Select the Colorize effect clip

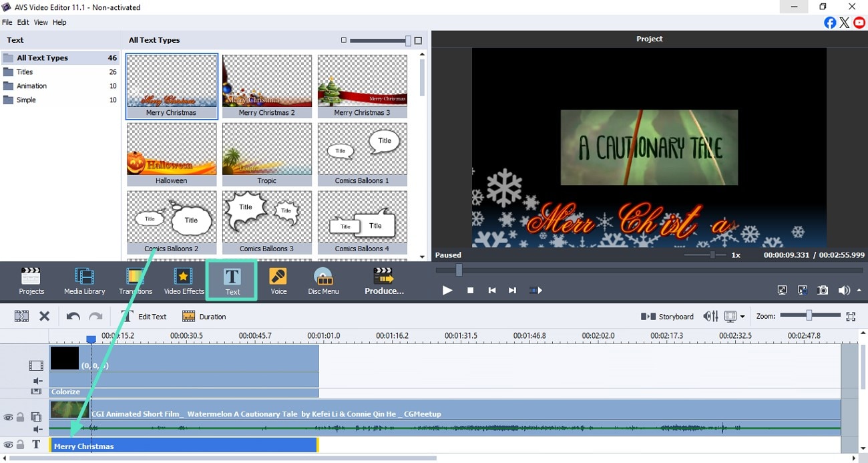click(x=184, y=392)
